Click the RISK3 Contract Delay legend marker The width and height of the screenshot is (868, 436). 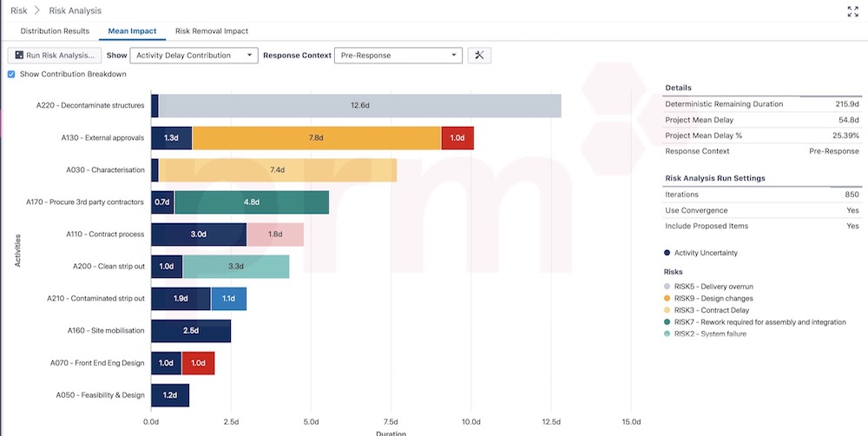click(x=667, y=310)
